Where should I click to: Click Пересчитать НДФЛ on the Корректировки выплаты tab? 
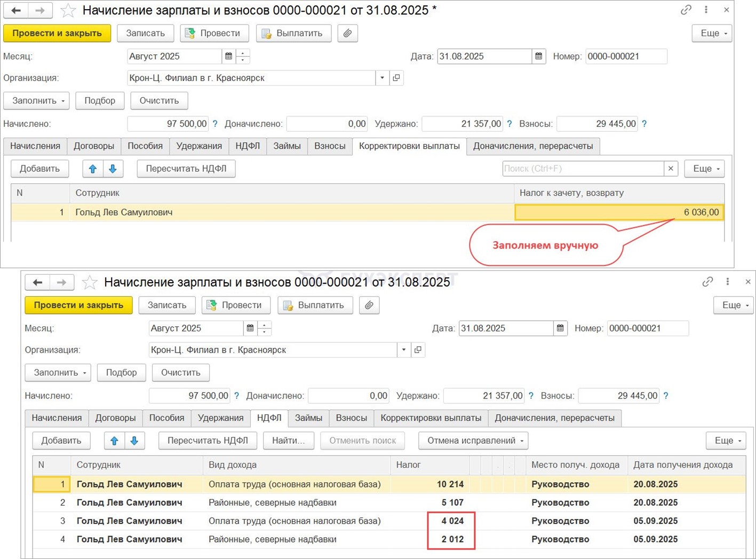click(186, 169)
